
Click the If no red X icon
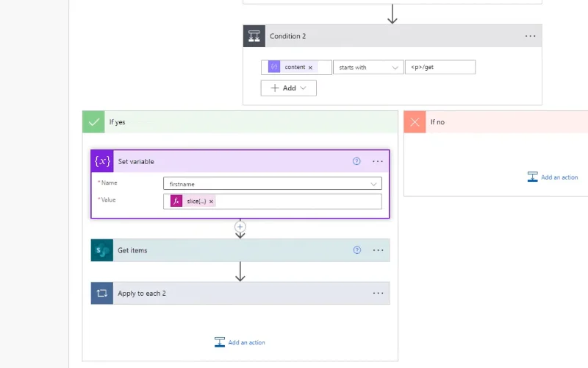click(415, 122)
